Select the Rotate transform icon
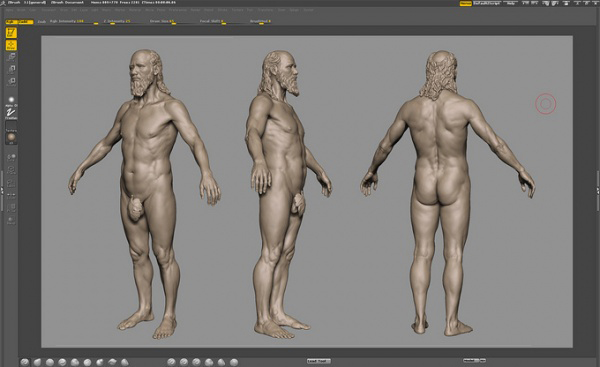 [11, 81]
